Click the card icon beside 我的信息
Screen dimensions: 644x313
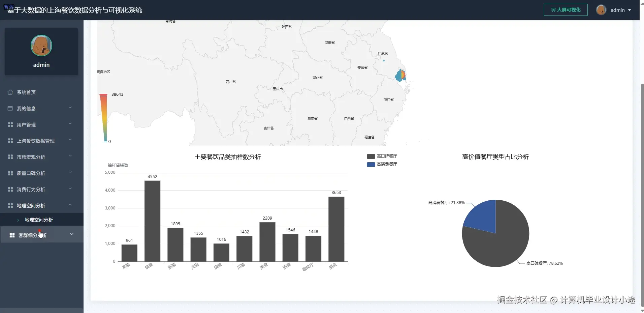pos(10,108)
